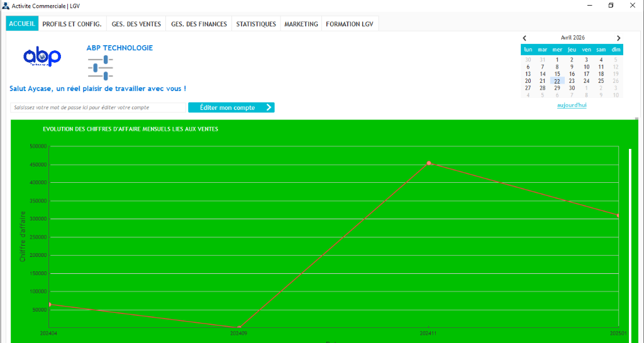
Task: Click the 'Chiffre d'affaire' axis label
Action: coord(23,236)
